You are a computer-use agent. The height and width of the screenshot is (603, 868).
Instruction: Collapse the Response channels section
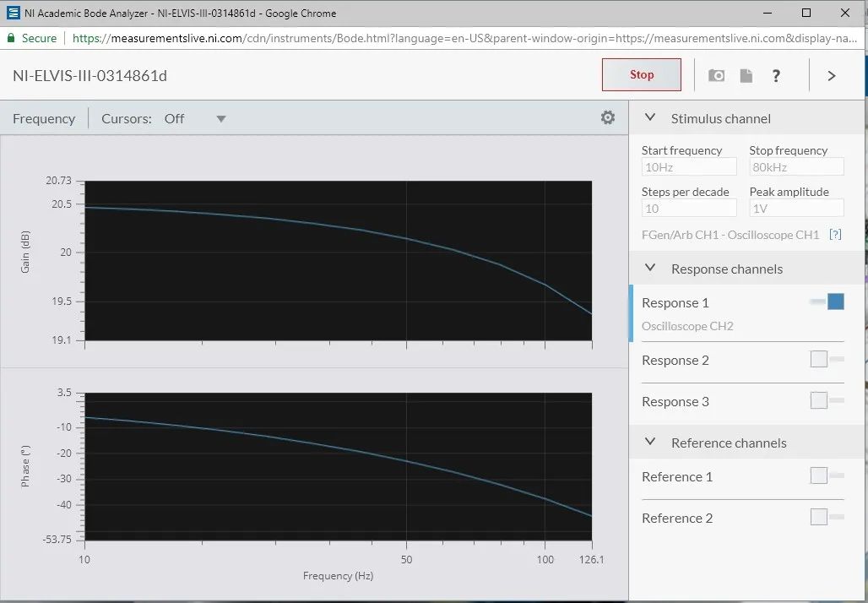[651, 268]
